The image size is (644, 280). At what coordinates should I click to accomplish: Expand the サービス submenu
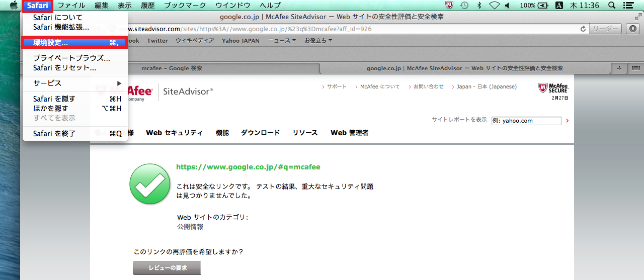pos(74,83)
